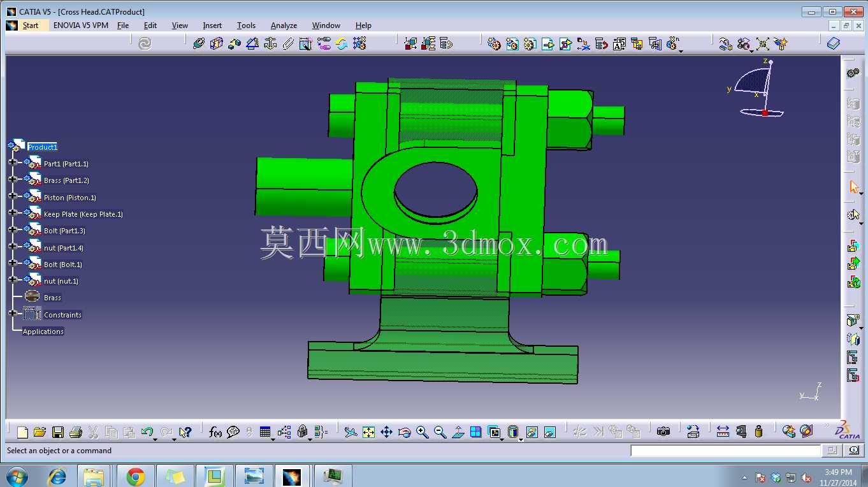Open the Tools menu
This screenshot has width=868, height=487.
[246, 25]
